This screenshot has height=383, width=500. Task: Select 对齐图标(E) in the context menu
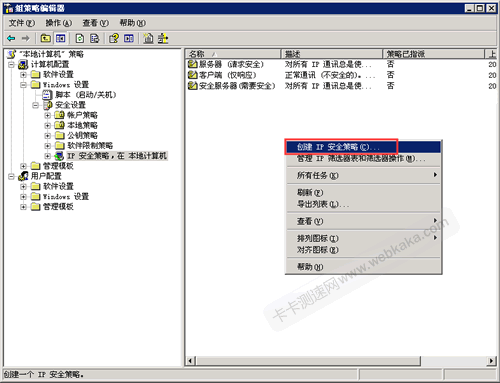[364, 249]
